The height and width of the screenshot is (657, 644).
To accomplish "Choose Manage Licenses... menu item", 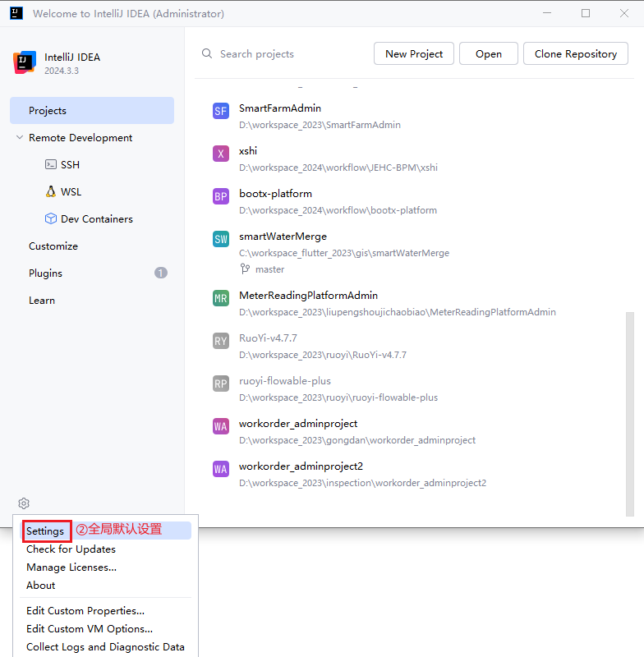I will 71,567.
